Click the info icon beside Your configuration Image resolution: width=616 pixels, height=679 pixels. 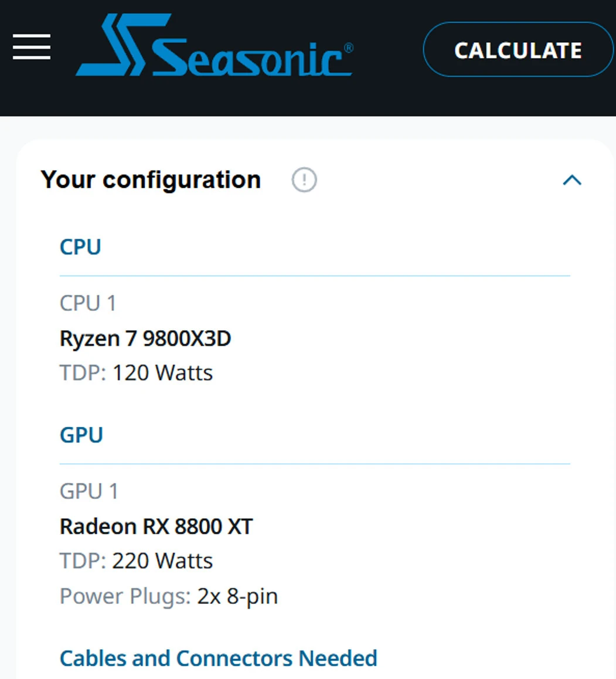click(x=304, y=180)
